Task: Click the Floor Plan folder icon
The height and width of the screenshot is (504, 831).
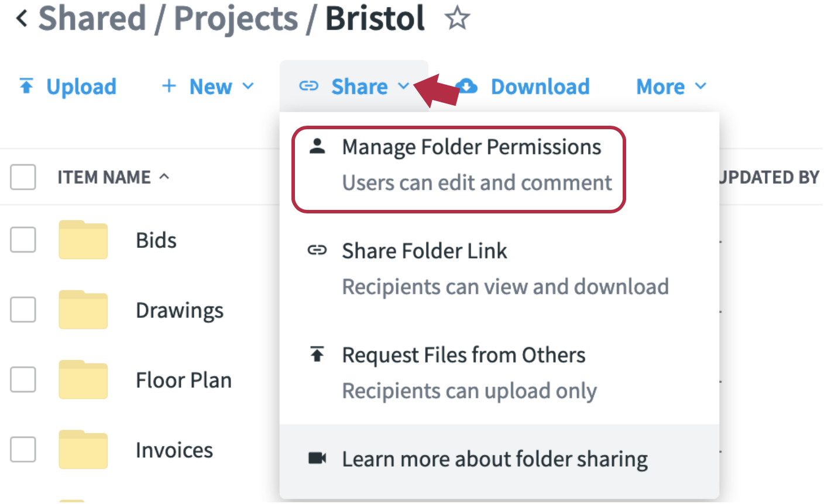Action: point(83,380)
